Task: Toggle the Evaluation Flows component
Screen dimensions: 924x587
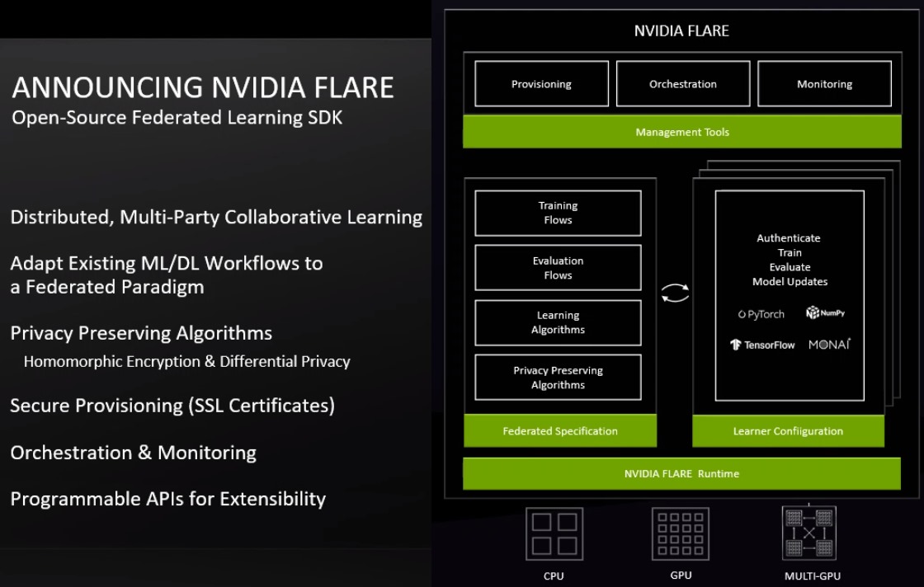Action: pyautogui.click(x=558, y=267)
